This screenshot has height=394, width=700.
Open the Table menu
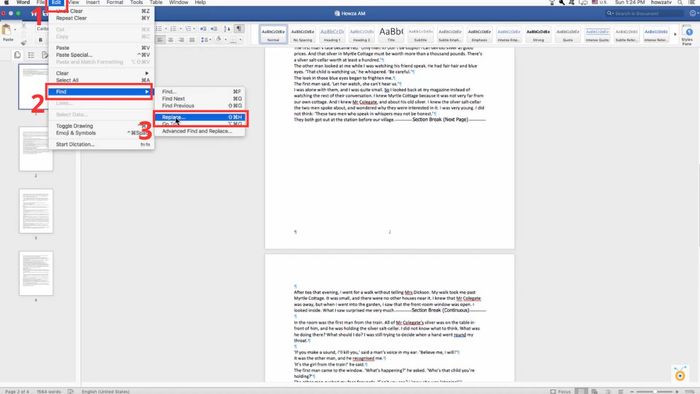pos(156,3)
